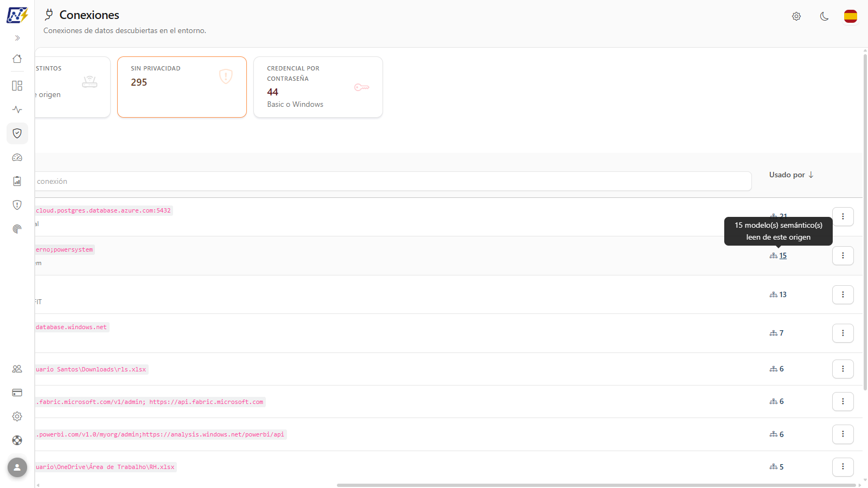Open the lifebuoy support icon in sidebar
The width and height of the screenshot is (868, 488).
(17, 440)
